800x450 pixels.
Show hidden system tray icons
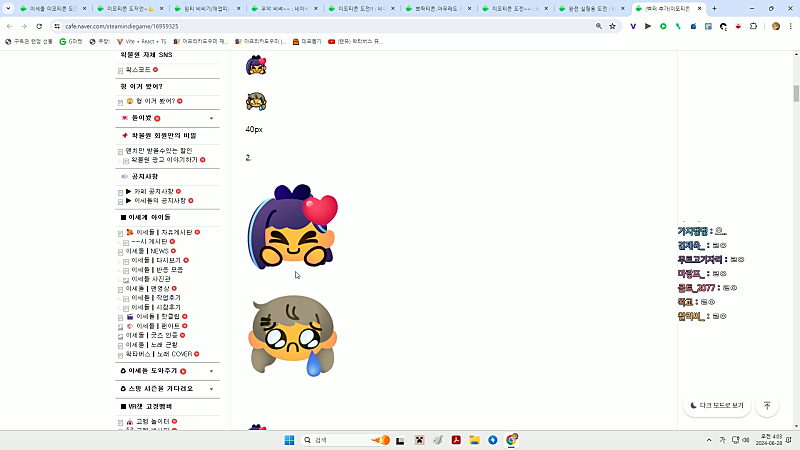coord(709,440)
